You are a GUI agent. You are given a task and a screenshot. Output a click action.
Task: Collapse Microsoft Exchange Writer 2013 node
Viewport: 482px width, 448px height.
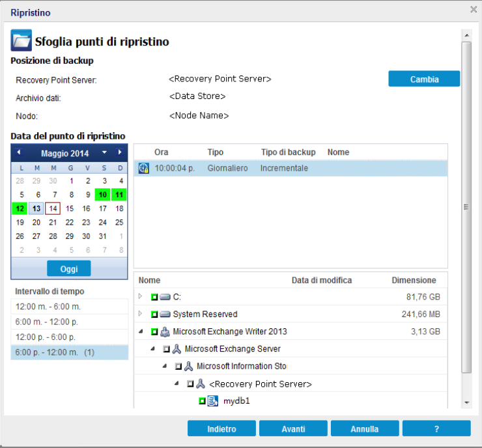pos(141,331)
